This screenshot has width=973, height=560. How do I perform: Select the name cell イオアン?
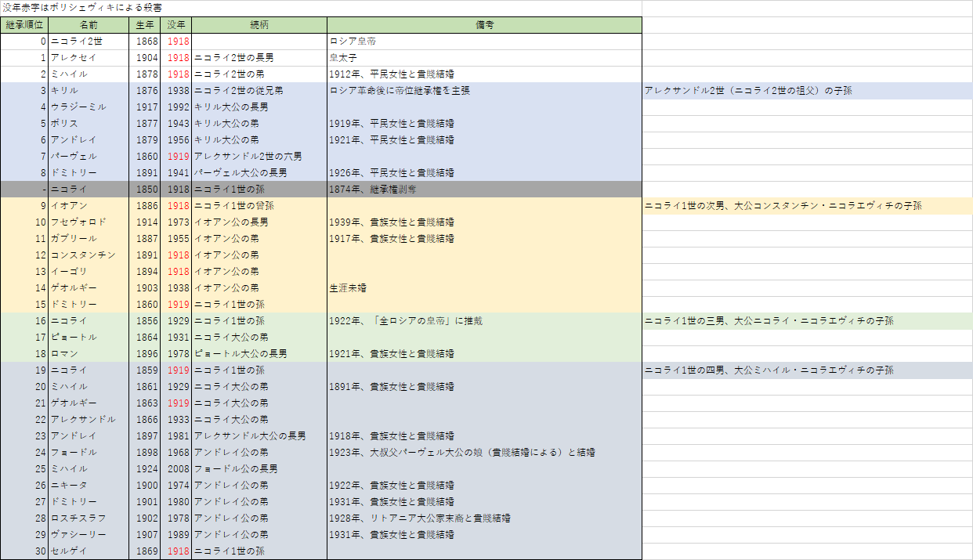click(89, 206)
